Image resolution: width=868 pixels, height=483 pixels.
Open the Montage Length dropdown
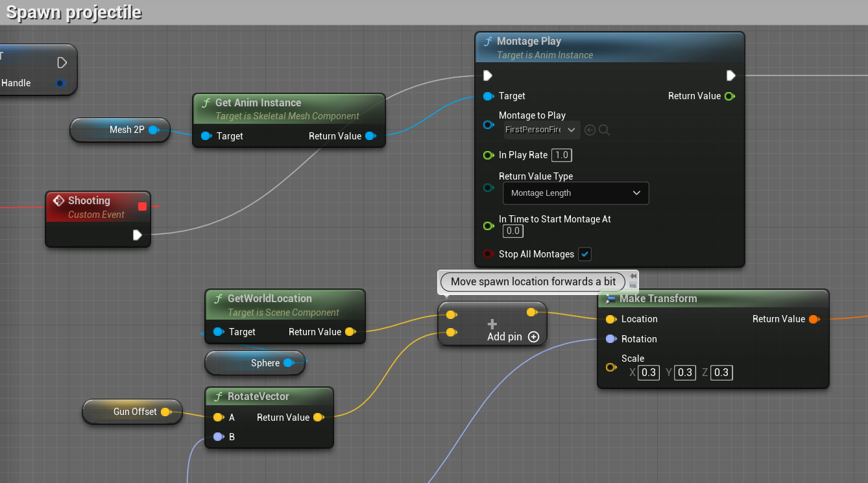coord(575,193)
